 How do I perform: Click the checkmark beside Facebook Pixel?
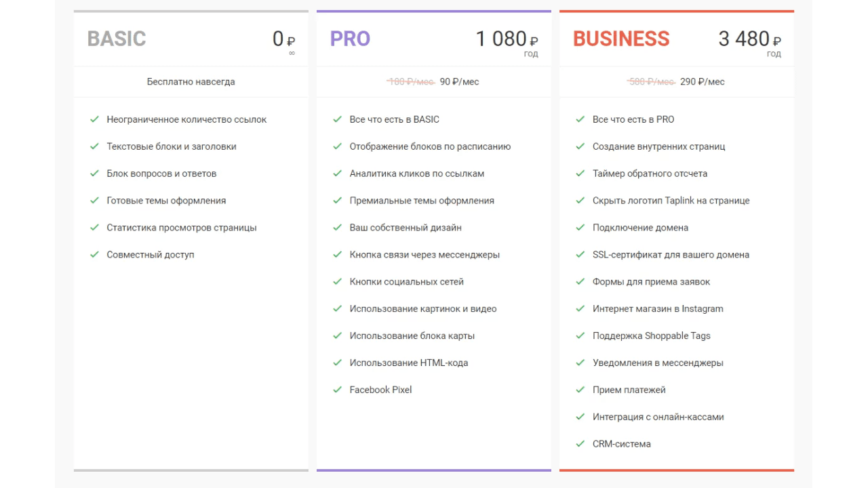click(x=337, y=390)
